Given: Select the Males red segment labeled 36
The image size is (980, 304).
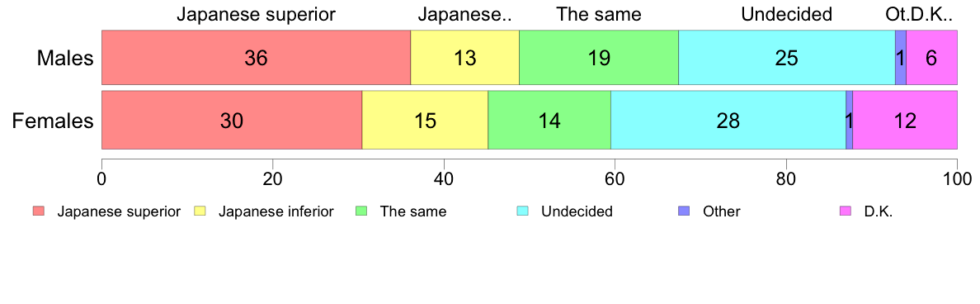Looking at the screenshot, I should pyautogui.click(x=256, y=58).
